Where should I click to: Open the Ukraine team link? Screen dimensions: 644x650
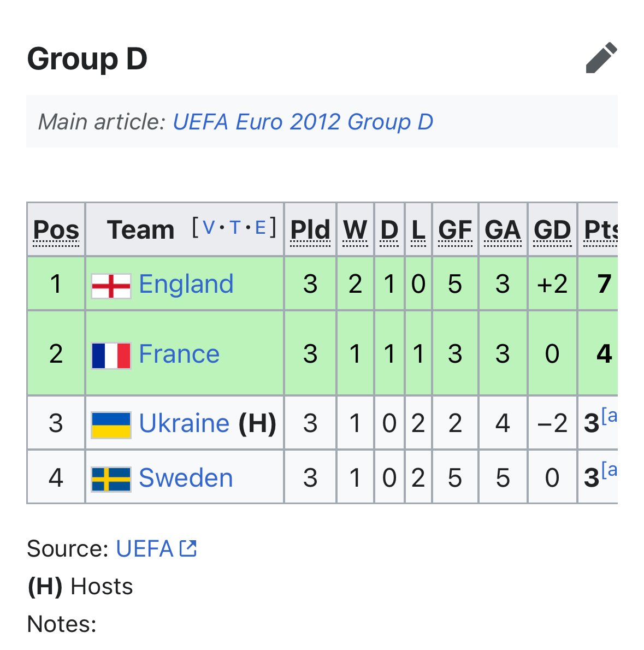click(184, 423)
